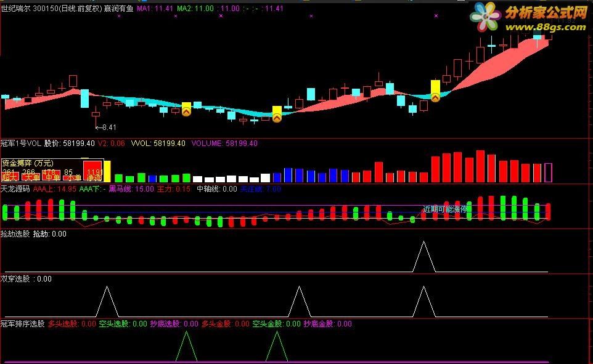Click the 多头选股: 0.00 readout
This screenshot has height=364, width=593.
click(72, 323)
